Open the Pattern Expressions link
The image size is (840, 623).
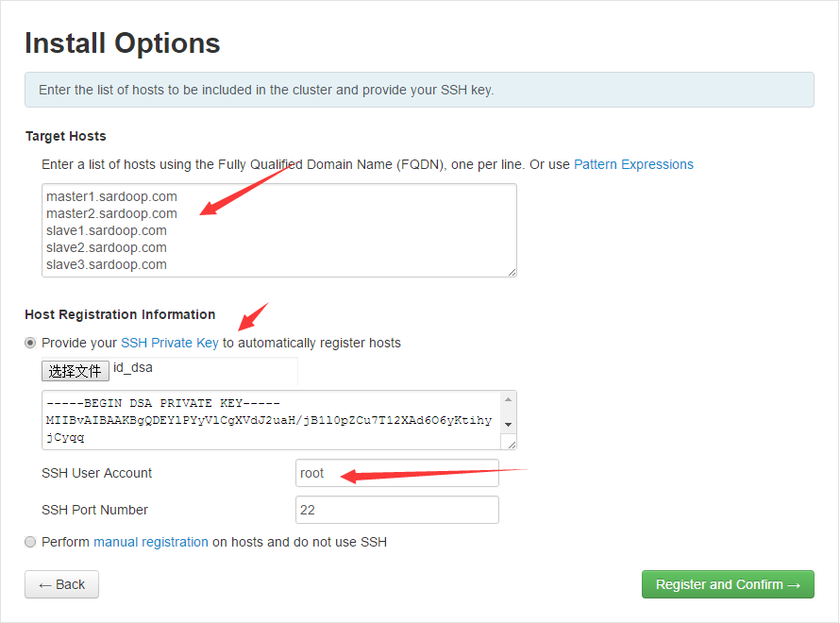click(633, 164)
